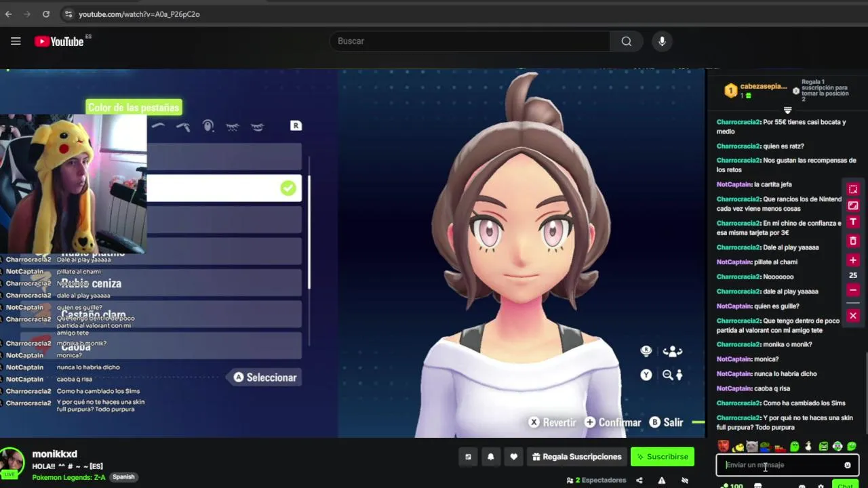Screen dimensions: 868x488
Task: Open monikkxd channel name link
Action: [x=54, y=454]
